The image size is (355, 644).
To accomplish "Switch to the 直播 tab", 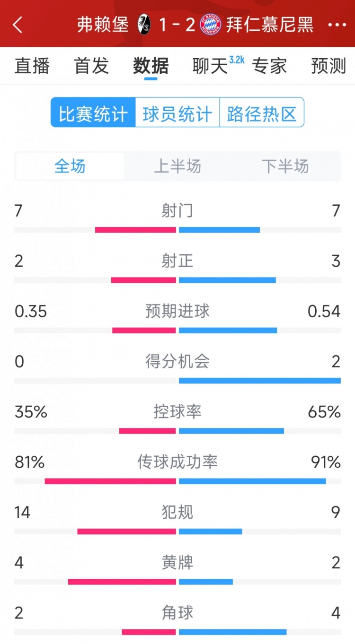I will 32,66.
